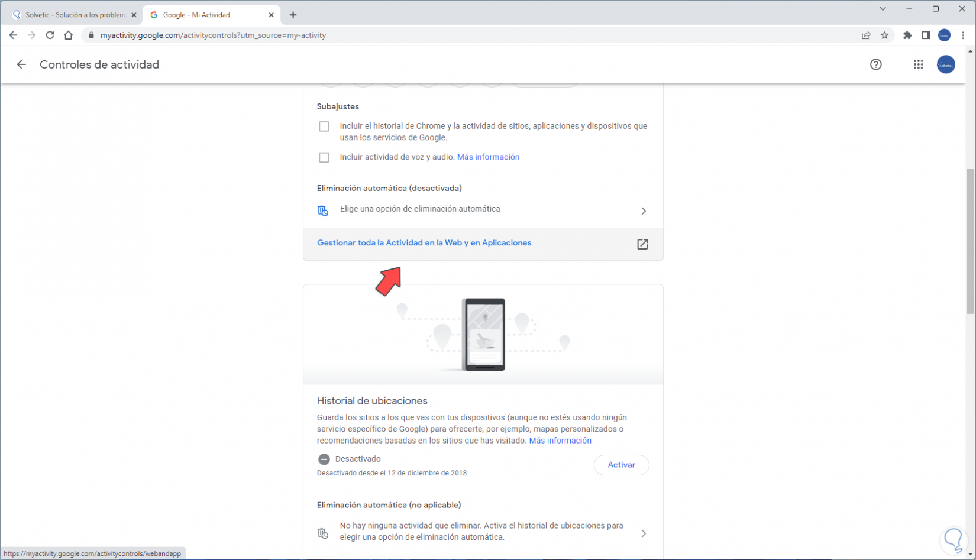
Task: Expand Elige una opción de eliminación automática chevron
Action: coord(644,211)
